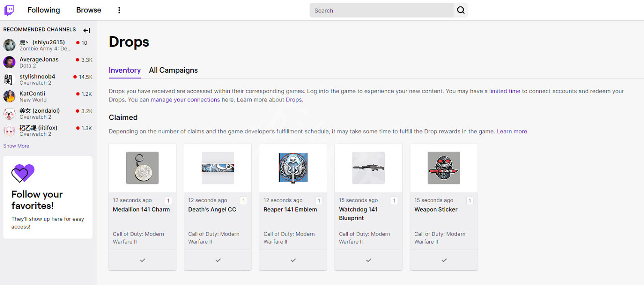This screenshot has height=285, width=644.
Task: Collapse the recommended channels sidebar
Action: [87, 30]
